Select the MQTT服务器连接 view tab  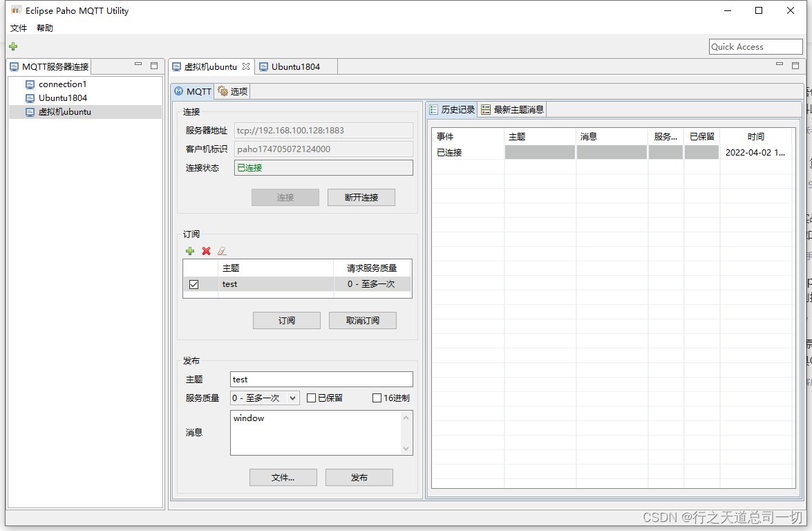point(50,66)
